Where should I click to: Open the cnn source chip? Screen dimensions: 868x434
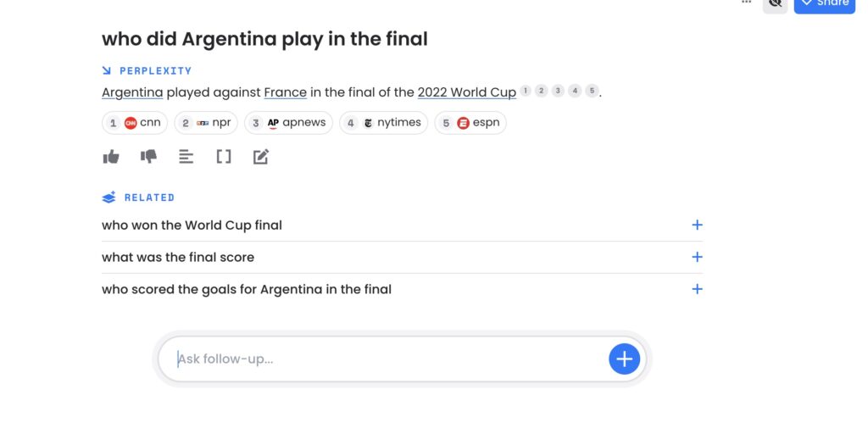pos(135,123)
